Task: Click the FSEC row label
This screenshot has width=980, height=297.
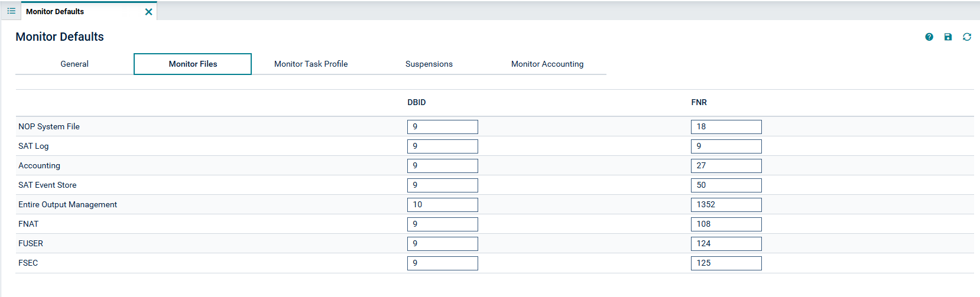Action: click(28, 263)
